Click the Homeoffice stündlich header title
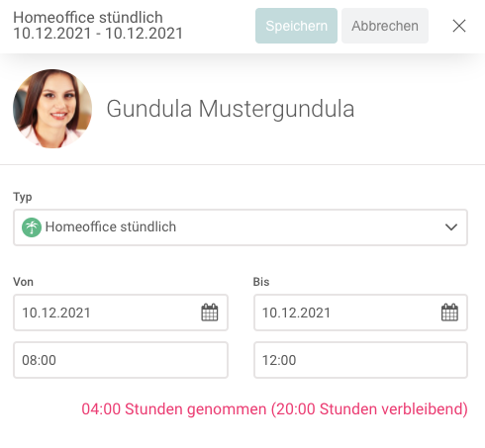Image resolution: width=485 pixels, height=448 pixels. pyautogui.click(x=88, y=17)
